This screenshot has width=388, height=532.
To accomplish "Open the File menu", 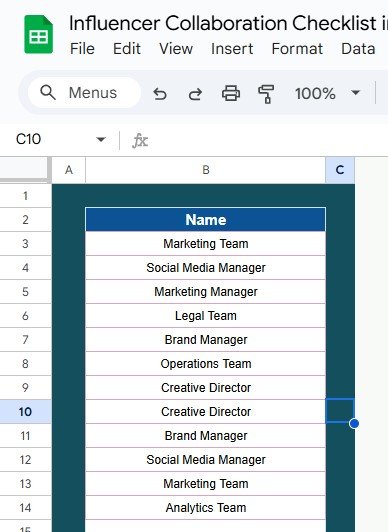I will (x=82, y=49).
